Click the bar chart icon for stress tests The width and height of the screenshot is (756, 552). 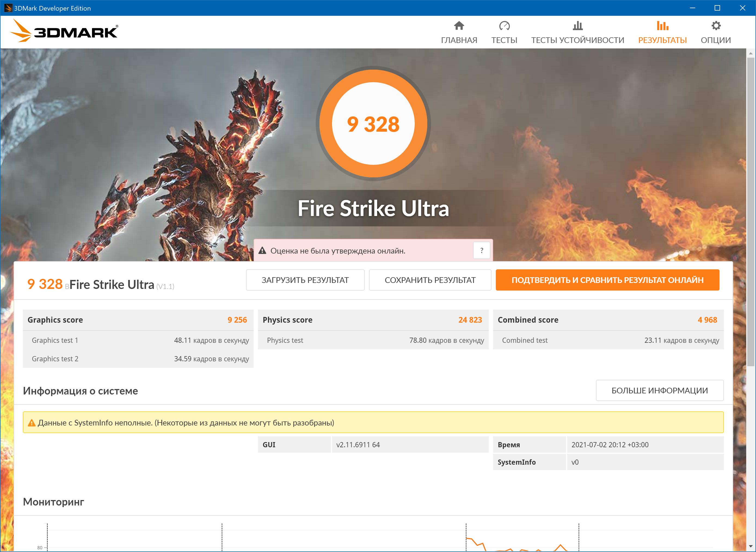point(577,26)
